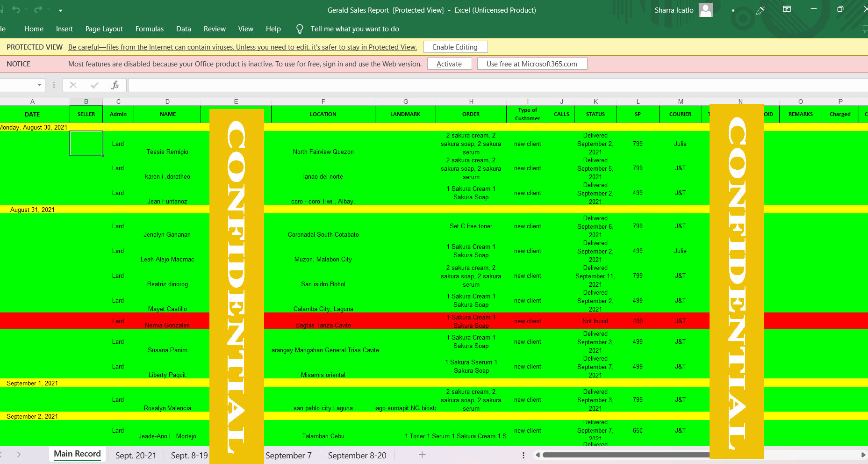Click the Coronadal South Cotabato location cell
The height and width of the screenshot is (464, 868).
point(323,226)
